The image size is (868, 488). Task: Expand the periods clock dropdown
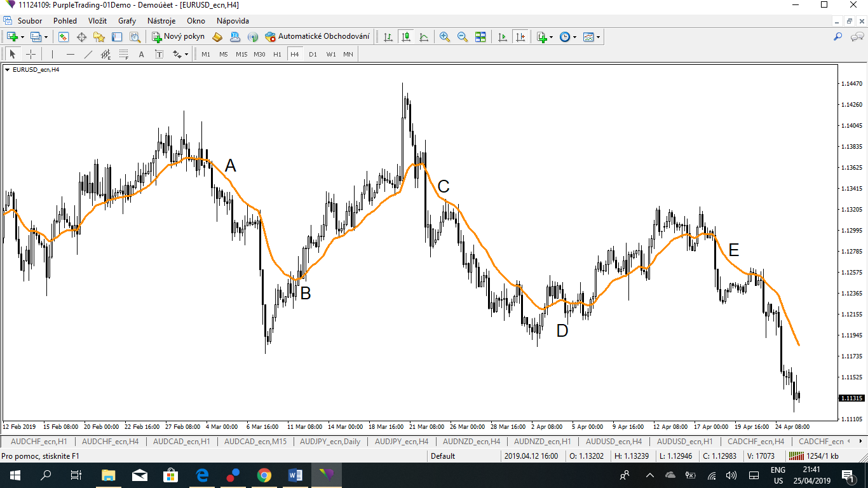point(574,36)
